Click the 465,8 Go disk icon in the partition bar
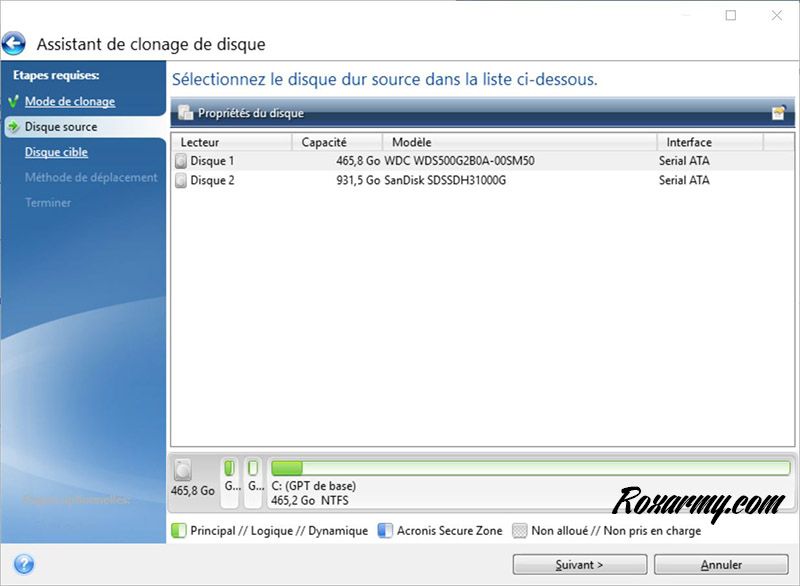 (182, 470)
